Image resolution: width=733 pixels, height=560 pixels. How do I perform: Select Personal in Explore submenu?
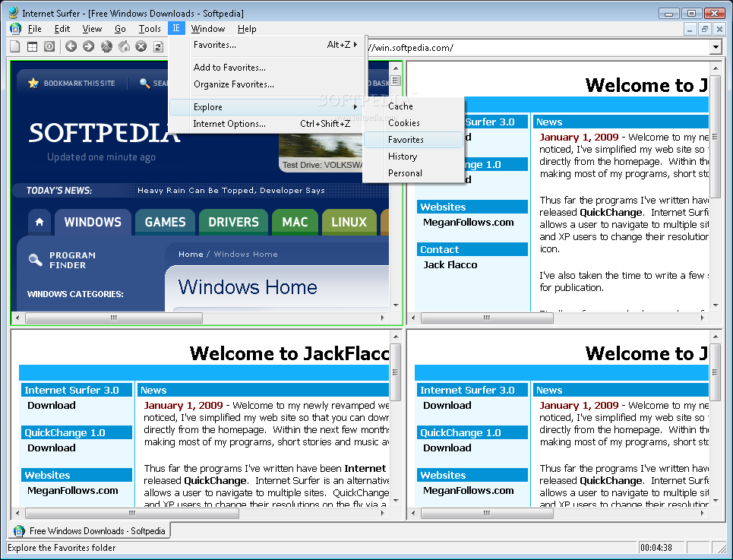[413, 173]
